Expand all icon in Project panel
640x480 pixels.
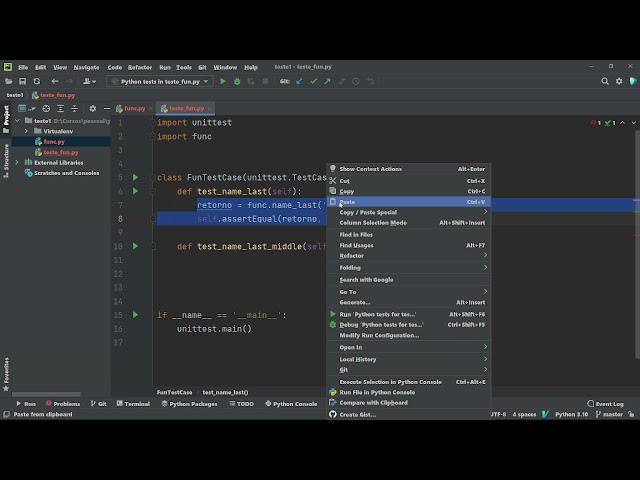(x=60, y=109)
